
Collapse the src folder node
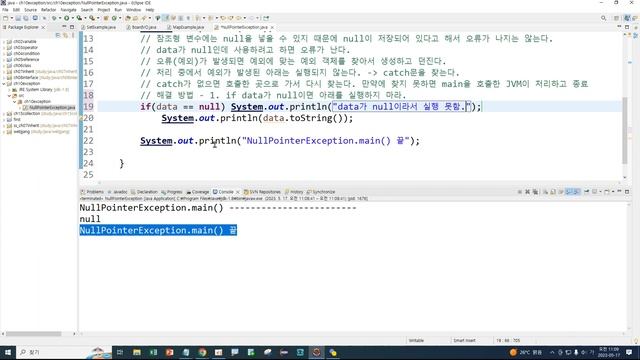tap(9, 96)
